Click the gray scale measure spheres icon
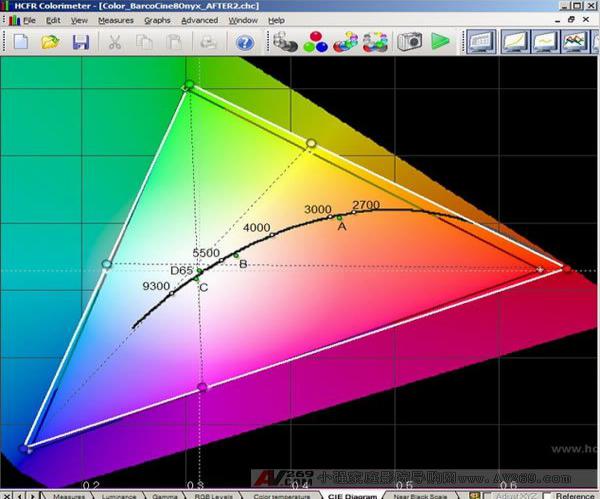 tap(284, 42)
